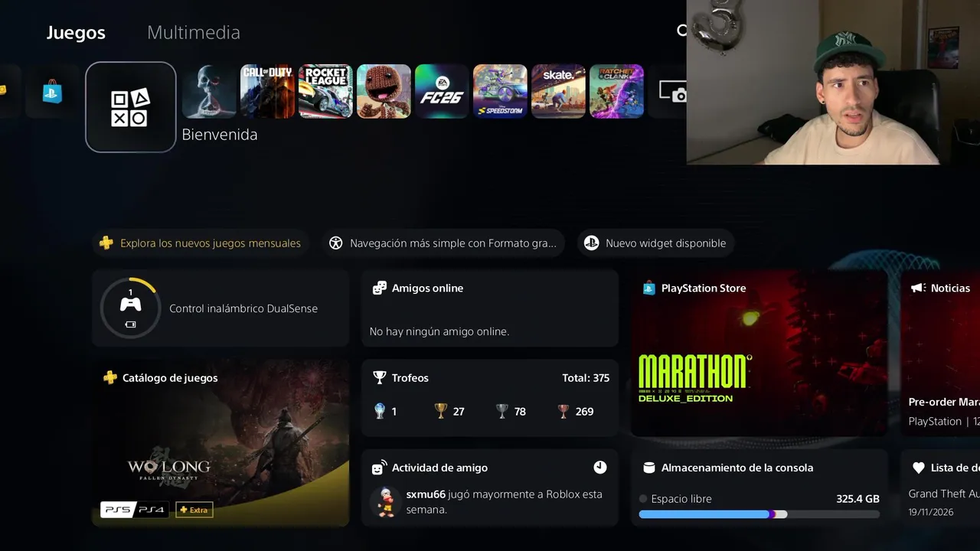980x551 pixels.
Task: Click 'Espacio libre' label
Action: [x=681, y=499]
